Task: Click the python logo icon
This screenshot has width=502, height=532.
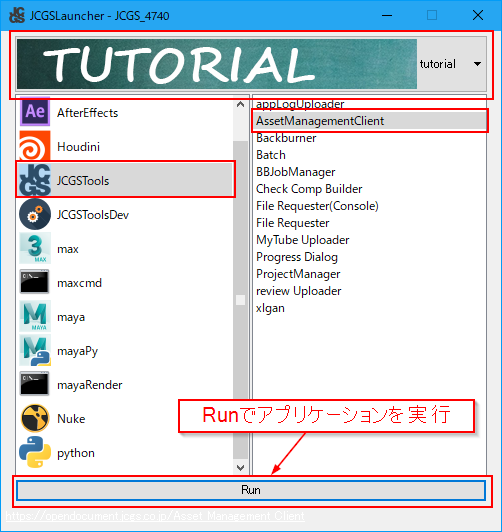Action: pos(35,452)
